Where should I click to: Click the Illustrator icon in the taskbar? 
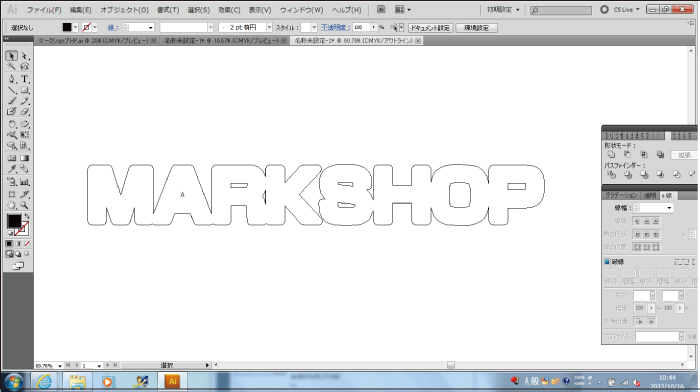coord(172,382)
